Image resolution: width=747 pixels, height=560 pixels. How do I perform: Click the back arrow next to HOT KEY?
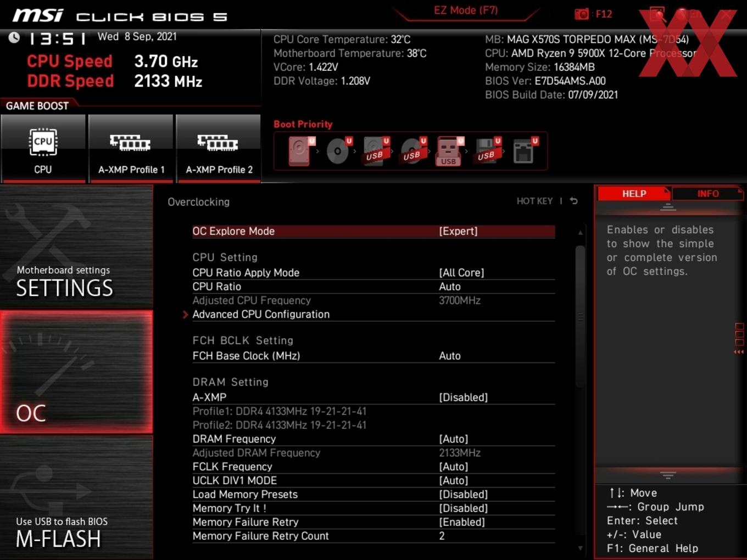(x=574, y=201)
